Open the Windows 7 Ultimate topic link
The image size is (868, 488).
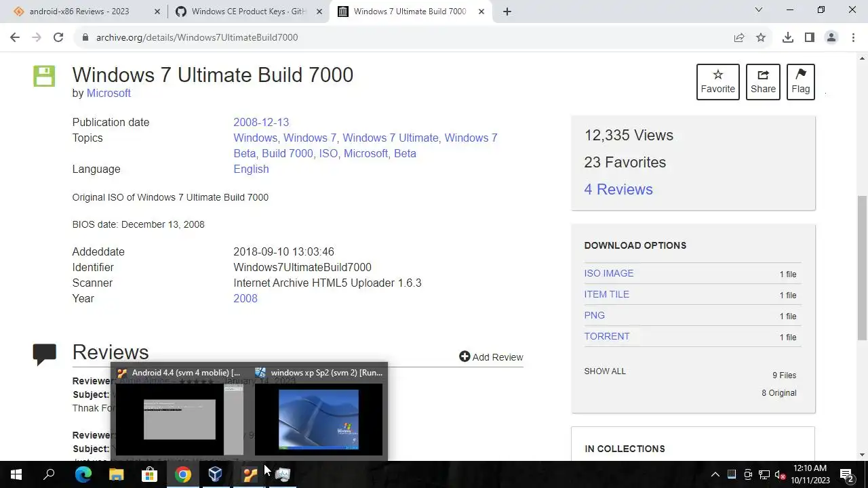coord(391,138)
